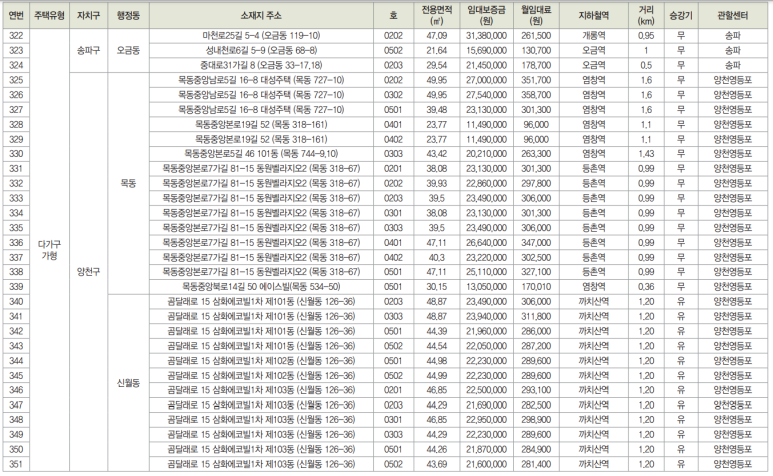Select monthly rent 297,800

coord(536,183)
